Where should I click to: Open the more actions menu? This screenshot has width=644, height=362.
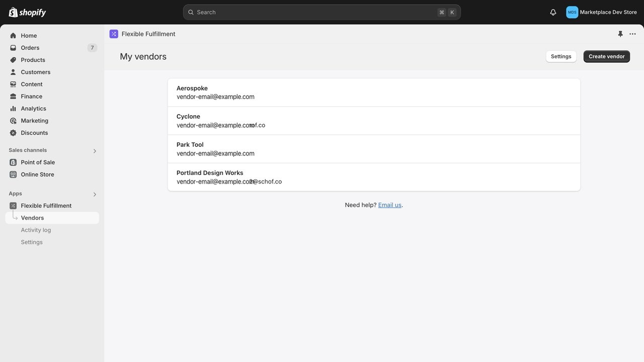pos(632,34)
